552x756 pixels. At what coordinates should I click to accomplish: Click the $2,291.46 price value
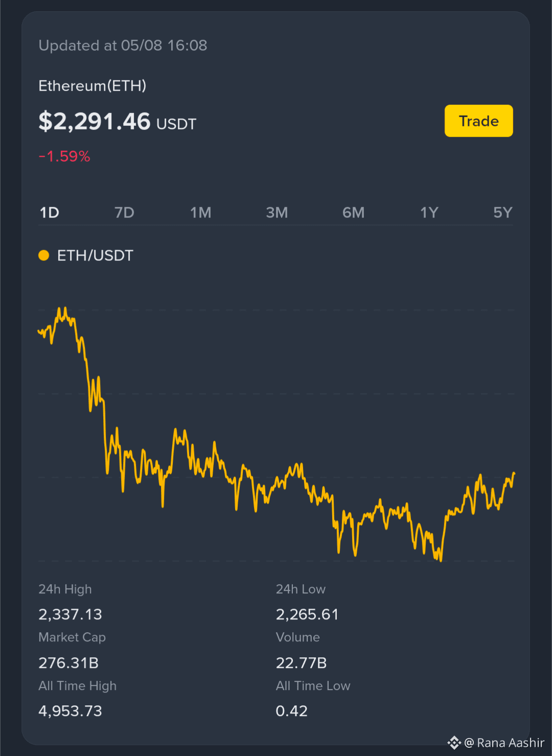pyautogui.click(x=95, y=122)
